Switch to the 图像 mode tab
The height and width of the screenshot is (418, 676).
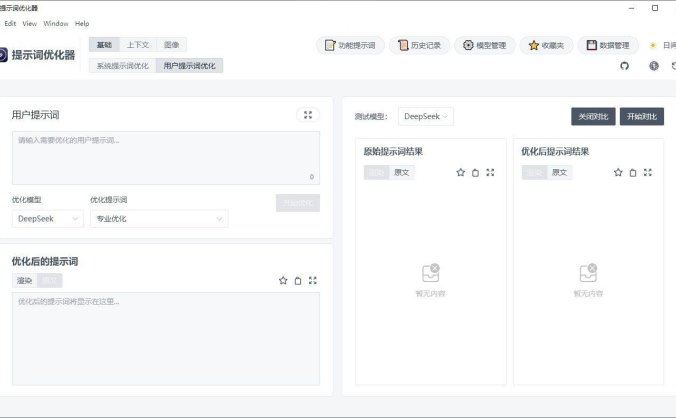click(x=171, y=45)
